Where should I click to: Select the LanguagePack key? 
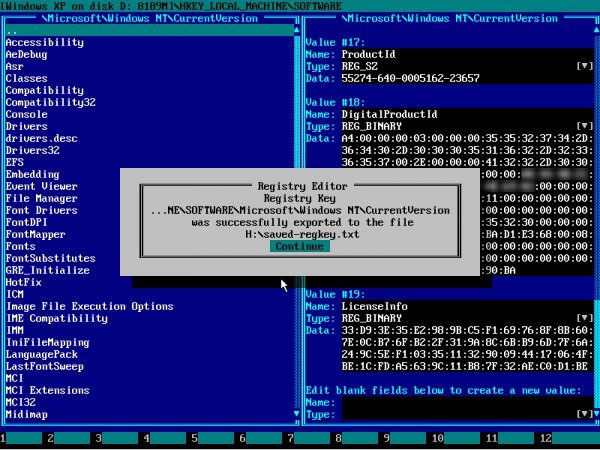click(x=42, y=354)
